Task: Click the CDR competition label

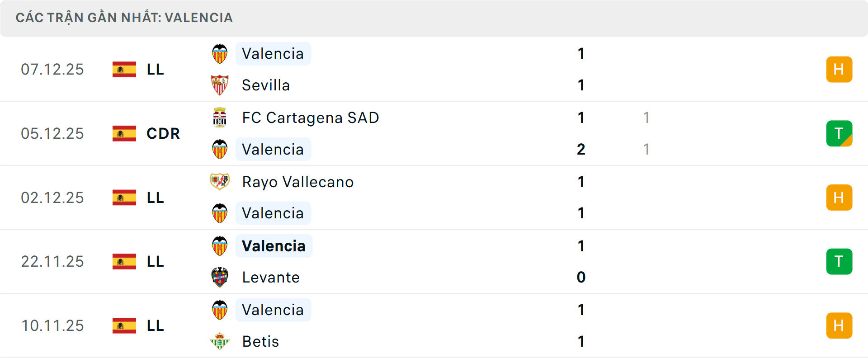Action: [x=163, y=133]
